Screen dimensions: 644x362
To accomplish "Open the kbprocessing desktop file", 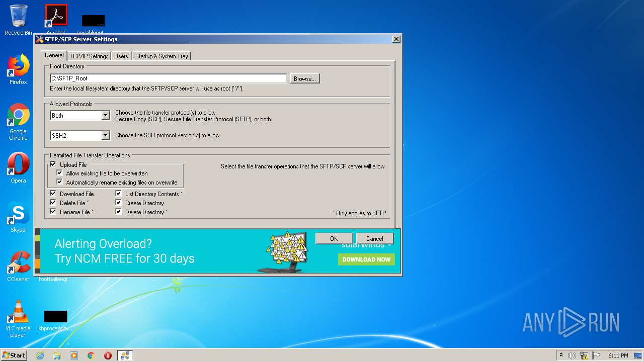I will pyautogui.click(x=55, y=321).
